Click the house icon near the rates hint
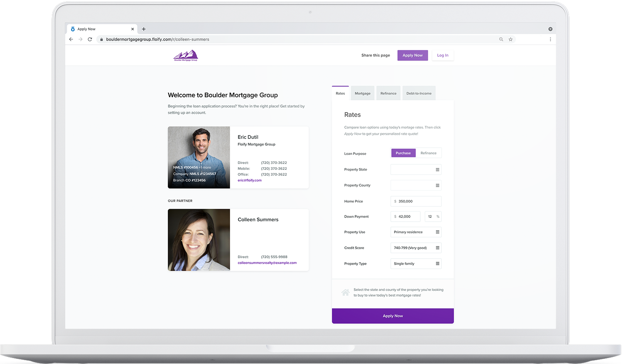This screenshot has height=364, width=623. click(345, 292)
